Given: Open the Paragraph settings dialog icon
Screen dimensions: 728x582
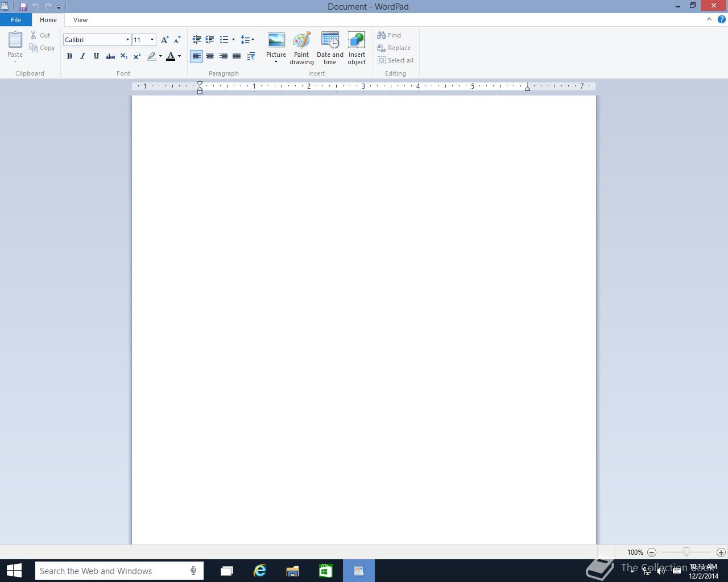Looking at the screenshot, I should [251, 56].
